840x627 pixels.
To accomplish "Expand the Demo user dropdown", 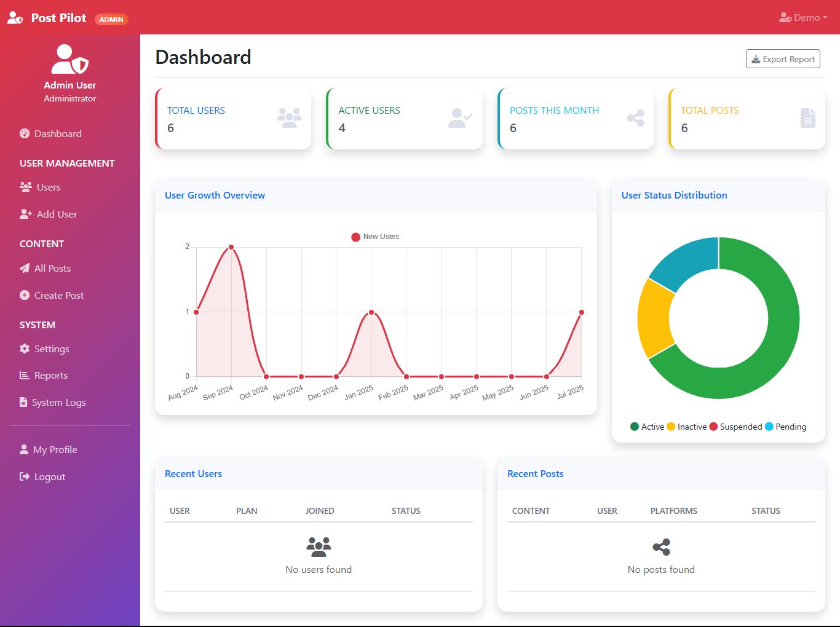I will pyautogui.click(x=803, y=18).
